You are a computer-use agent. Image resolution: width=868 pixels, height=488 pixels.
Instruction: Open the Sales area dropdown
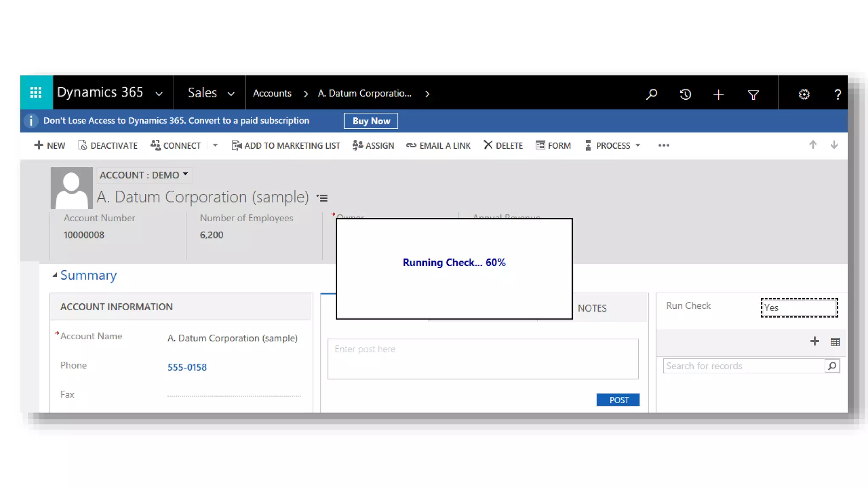231,94
